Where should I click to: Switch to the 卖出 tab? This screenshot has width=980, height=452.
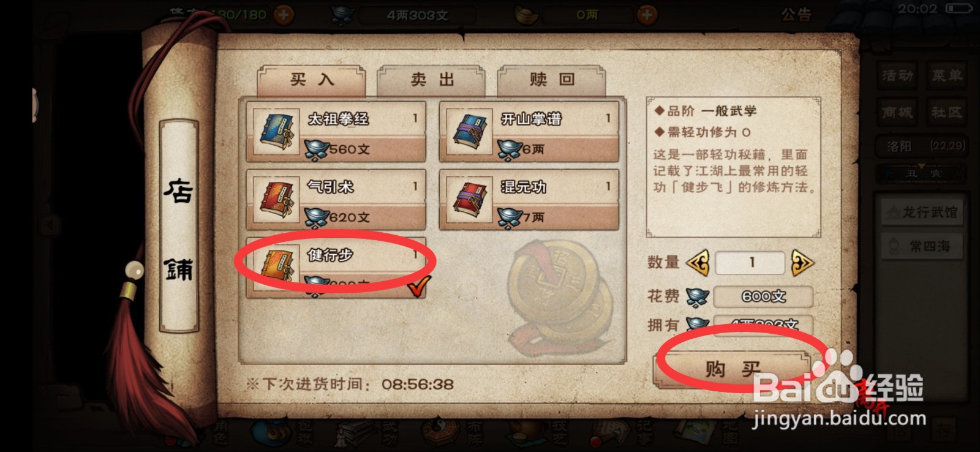point(431,80)
